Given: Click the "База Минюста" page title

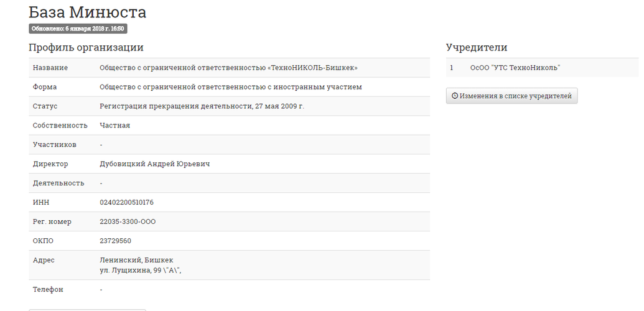Looking at the screenshot, I should pyautogui.click(x=87, y=12).
